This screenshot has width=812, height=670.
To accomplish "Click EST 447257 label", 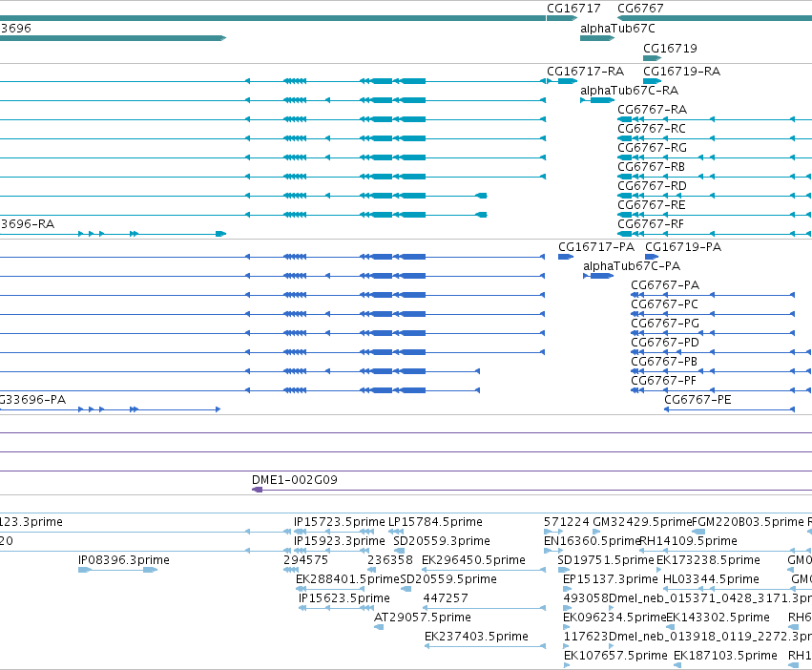I will [446, 598].
